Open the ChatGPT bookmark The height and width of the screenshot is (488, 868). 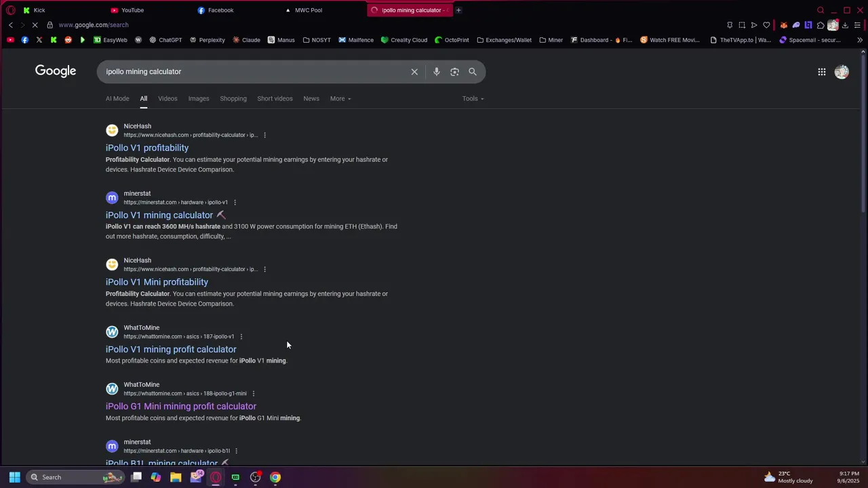[165, 40]
